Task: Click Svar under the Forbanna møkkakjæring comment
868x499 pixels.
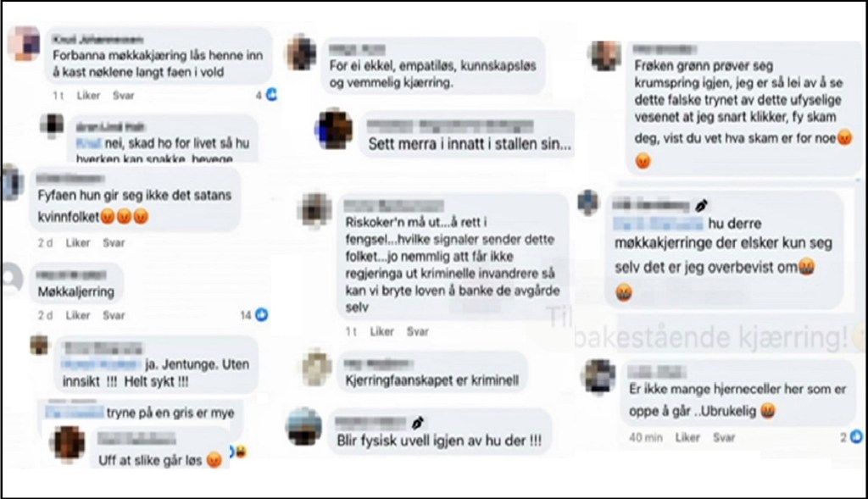Action: click(124, 95)
